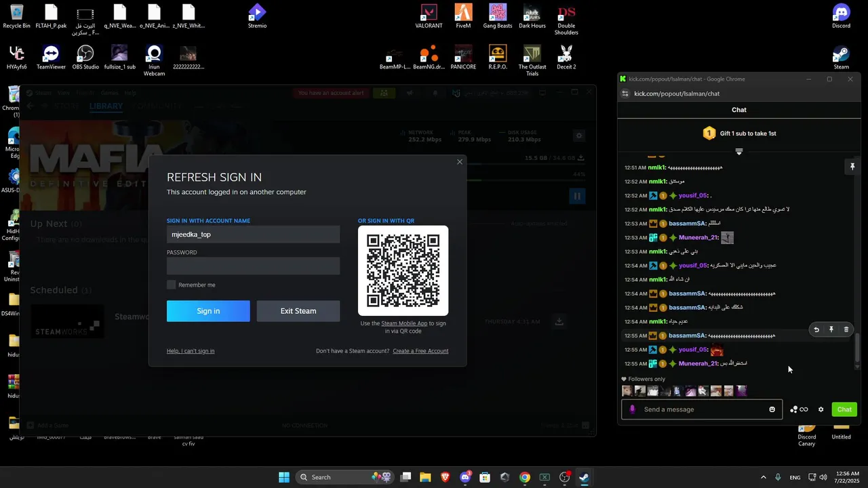Open Kick chat settings gear
The height and width of the screenshot is (488, 868).
pos(821,409)
